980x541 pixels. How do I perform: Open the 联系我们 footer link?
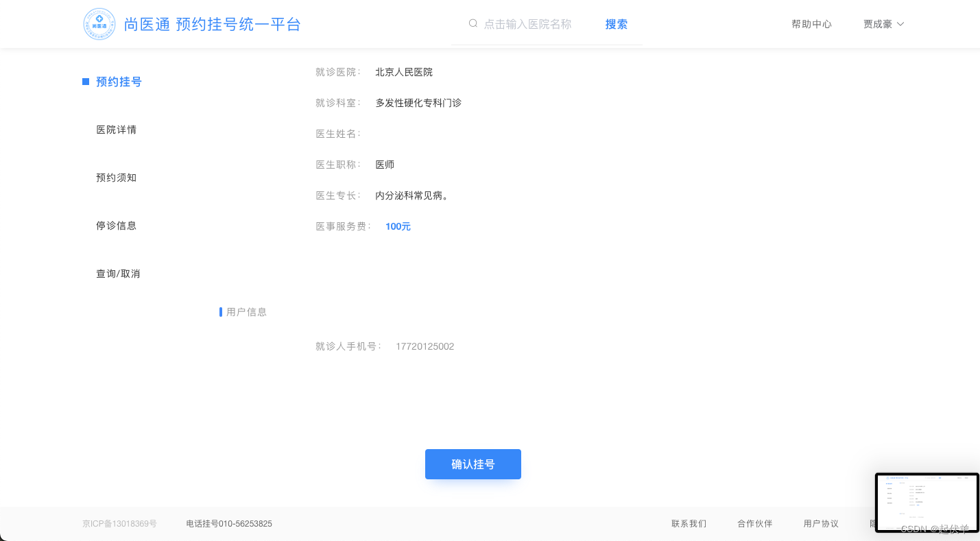[x=689, y=524]
